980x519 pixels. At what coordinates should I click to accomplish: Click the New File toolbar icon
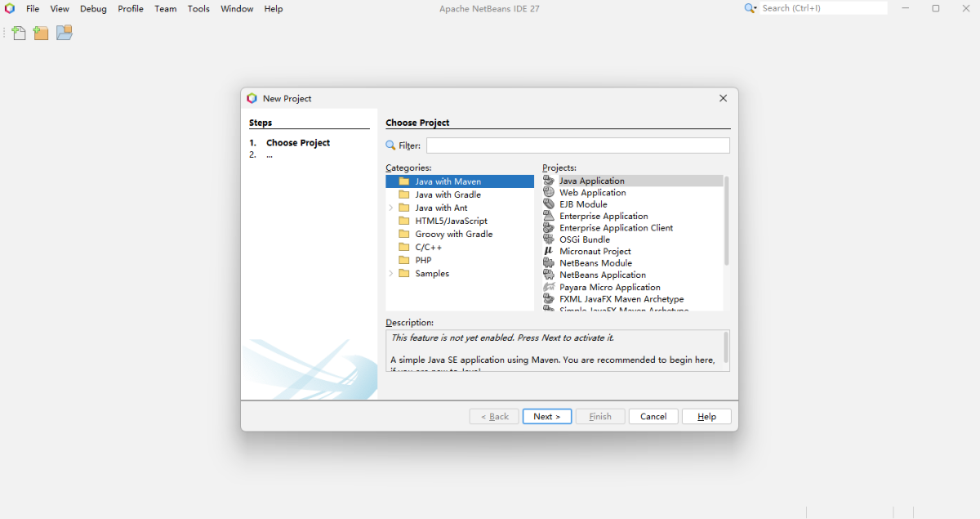tap(18, 34)
